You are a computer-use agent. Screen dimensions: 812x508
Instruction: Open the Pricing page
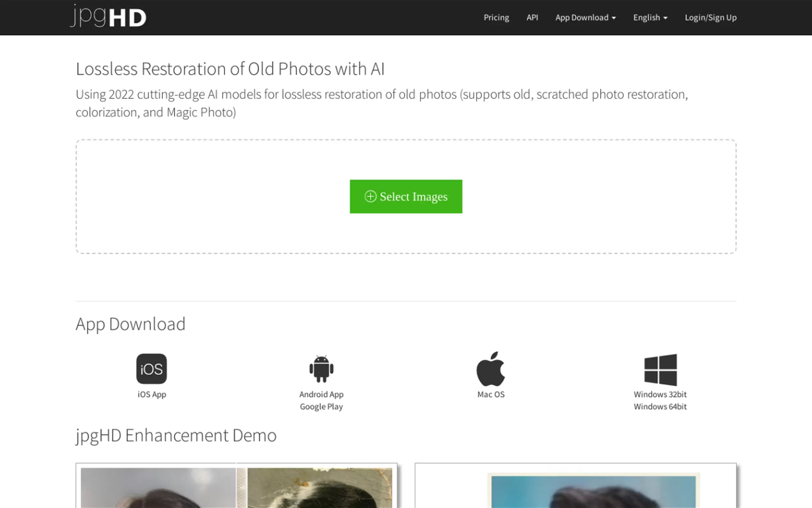pyautogui.click(x=496, y=18)
